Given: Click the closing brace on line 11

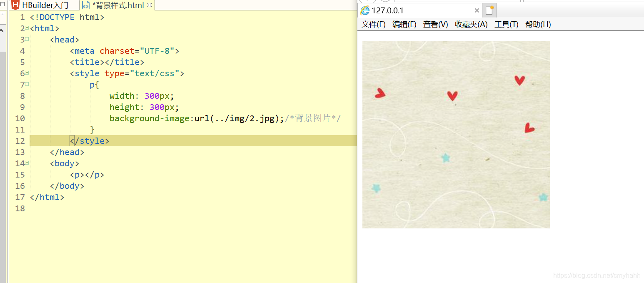Looking at the screenshot, I should [92, 130].
